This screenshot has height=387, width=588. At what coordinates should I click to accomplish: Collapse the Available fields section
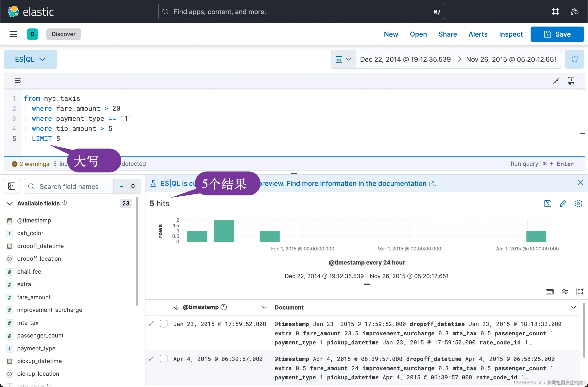(9, 204)
